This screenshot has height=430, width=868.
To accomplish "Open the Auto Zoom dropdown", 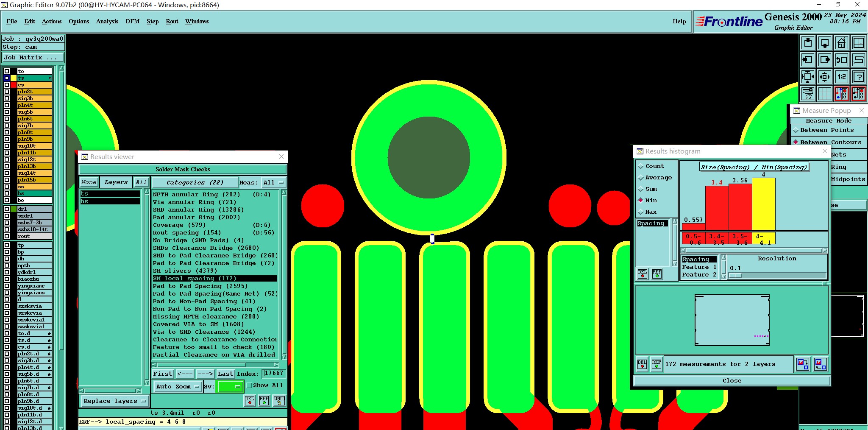I will point(177,386).
